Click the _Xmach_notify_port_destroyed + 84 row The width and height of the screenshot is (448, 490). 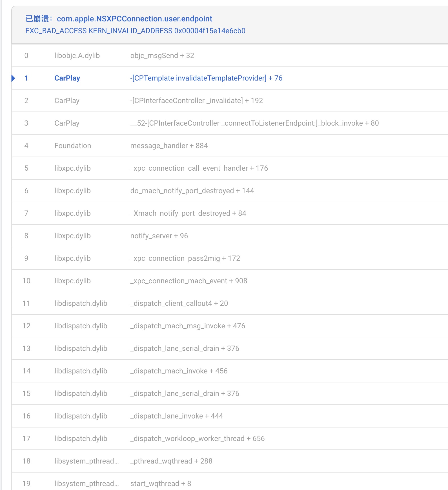tap(188, 213)
